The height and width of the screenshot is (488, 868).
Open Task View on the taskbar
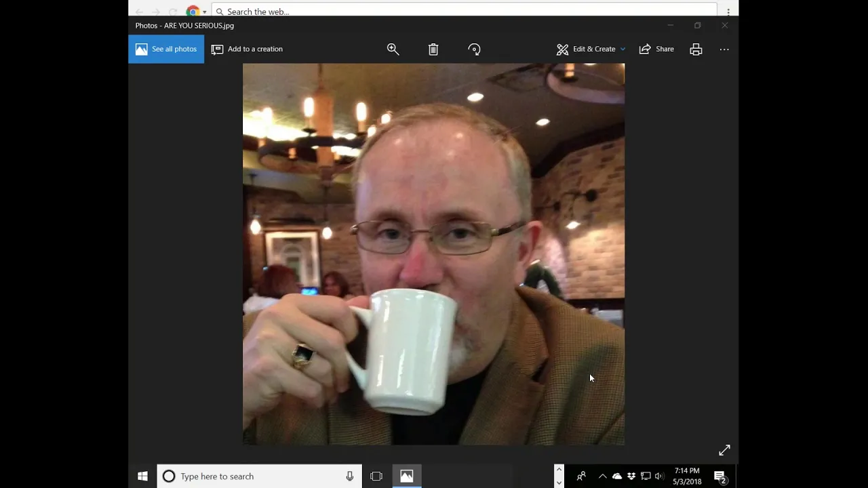pyautogui.click(x=376, y=476)
